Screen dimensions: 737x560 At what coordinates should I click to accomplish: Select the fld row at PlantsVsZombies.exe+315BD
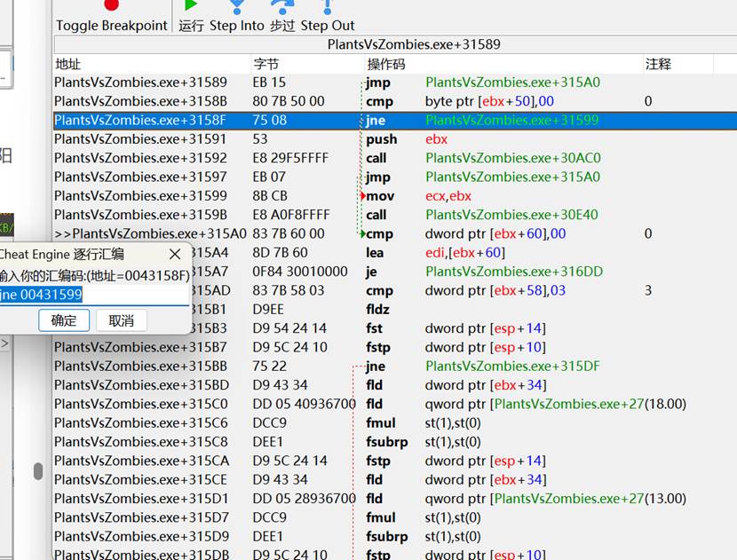click(395, 385)
